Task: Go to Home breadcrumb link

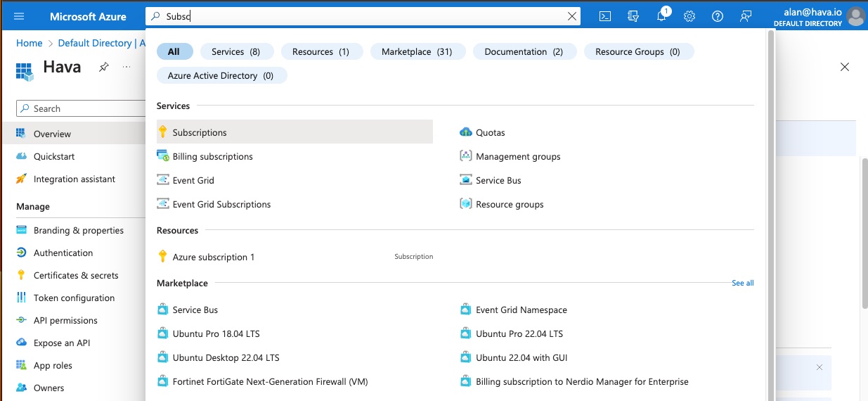Action: 29,43
